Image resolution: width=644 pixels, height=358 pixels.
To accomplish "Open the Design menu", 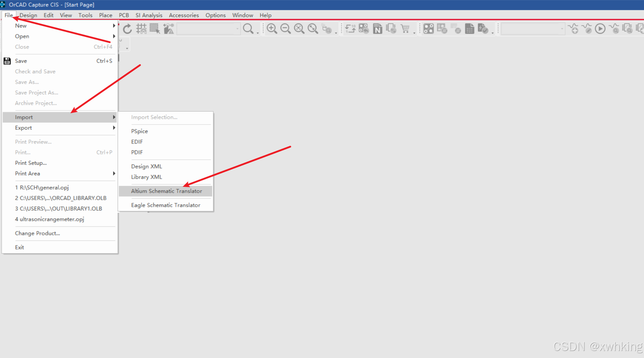I will click(29, 15).
